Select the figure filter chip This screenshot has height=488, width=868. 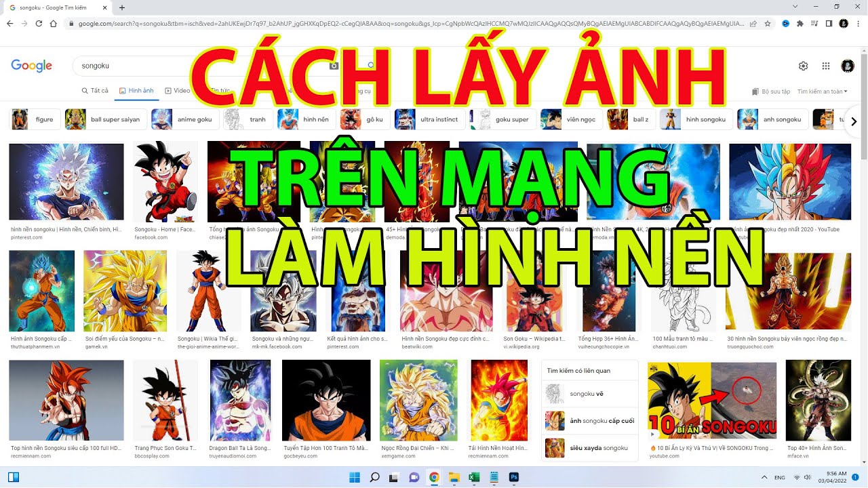tap(34, 119)
